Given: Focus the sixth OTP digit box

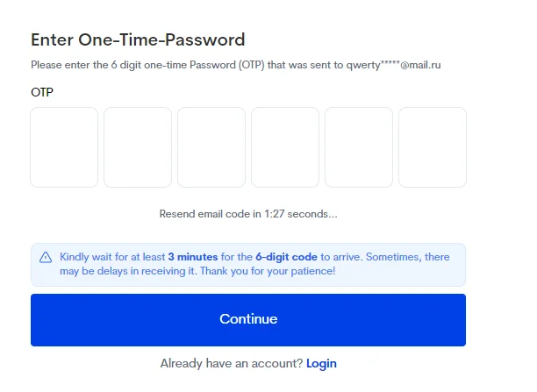Looking at the screenshot, I should click(433, 147).
